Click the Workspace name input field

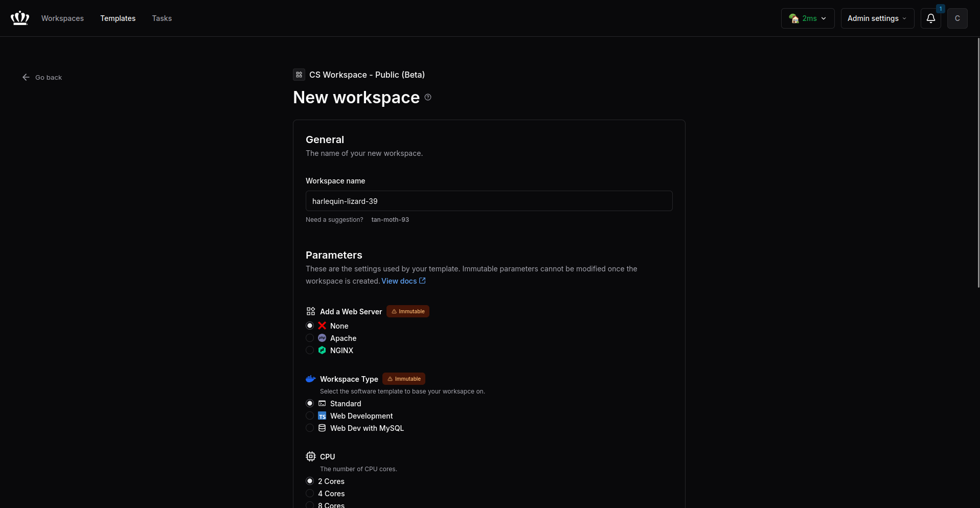489,201
